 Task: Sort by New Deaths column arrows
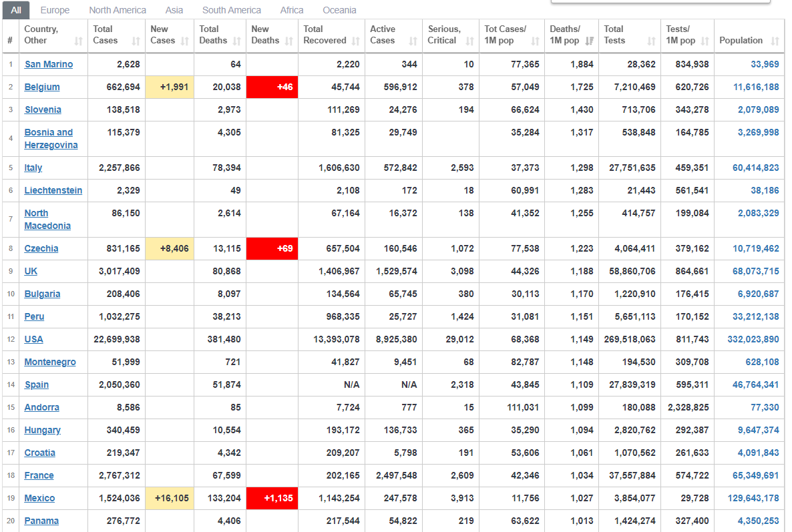(289, 41)
